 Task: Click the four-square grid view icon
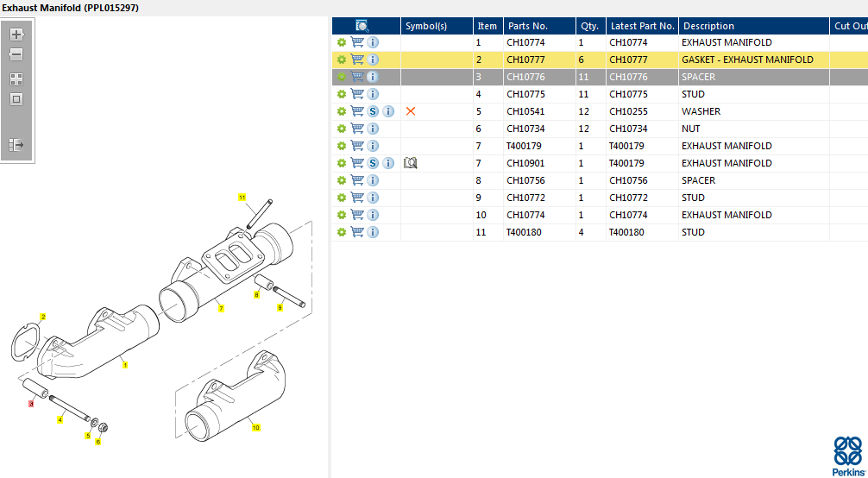tap(16, 79)
